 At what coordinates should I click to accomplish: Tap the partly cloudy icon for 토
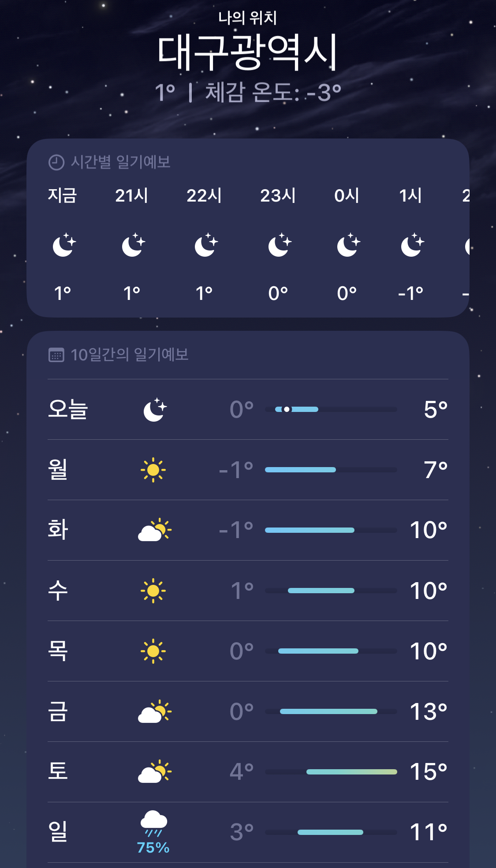[154, 772]
